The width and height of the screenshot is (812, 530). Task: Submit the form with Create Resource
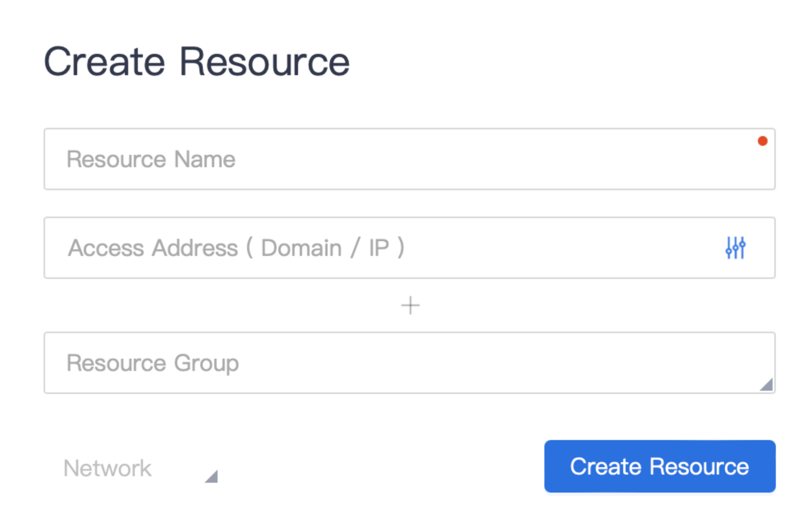coord(659,466)
